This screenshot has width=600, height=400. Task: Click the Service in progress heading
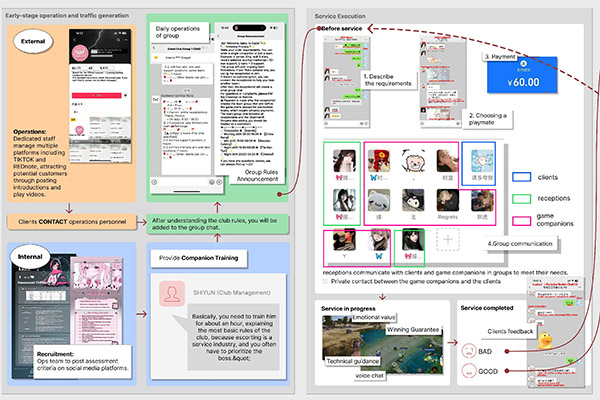(x=348, y=309)
